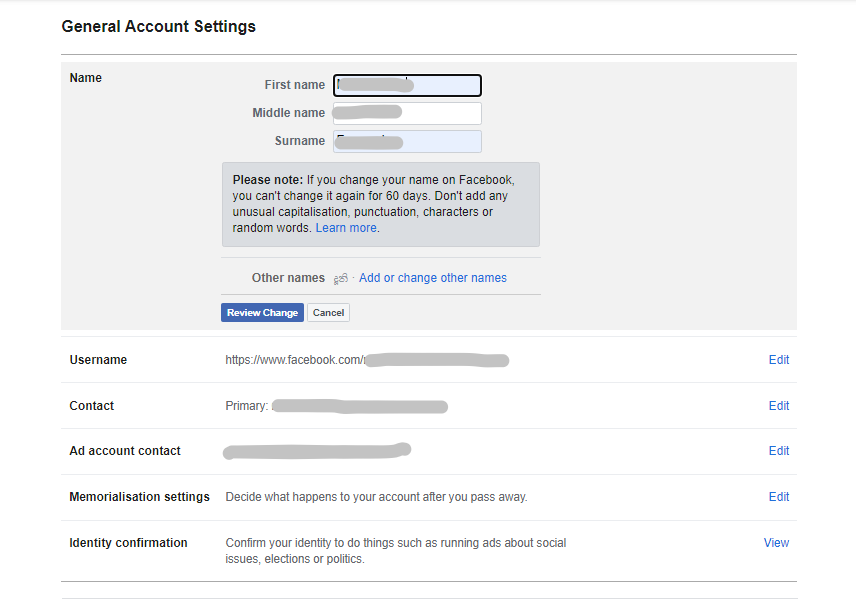
Task: Edit the Username row
Action: point(778,360)
